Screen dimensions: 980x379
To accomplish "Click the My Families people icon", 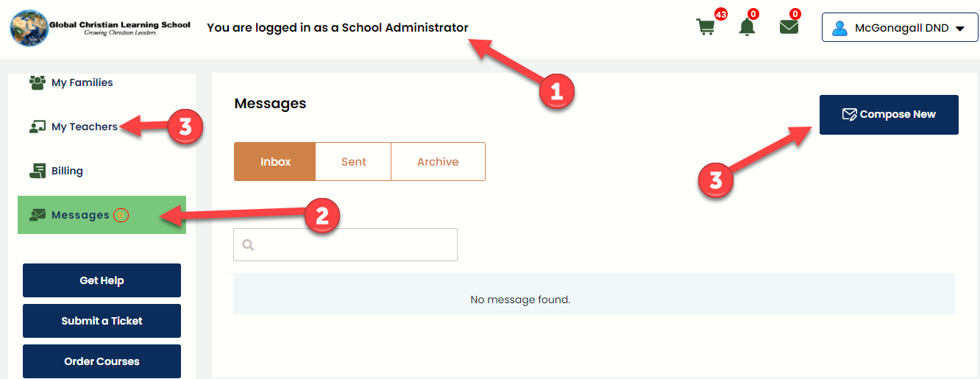I will 38,82.
